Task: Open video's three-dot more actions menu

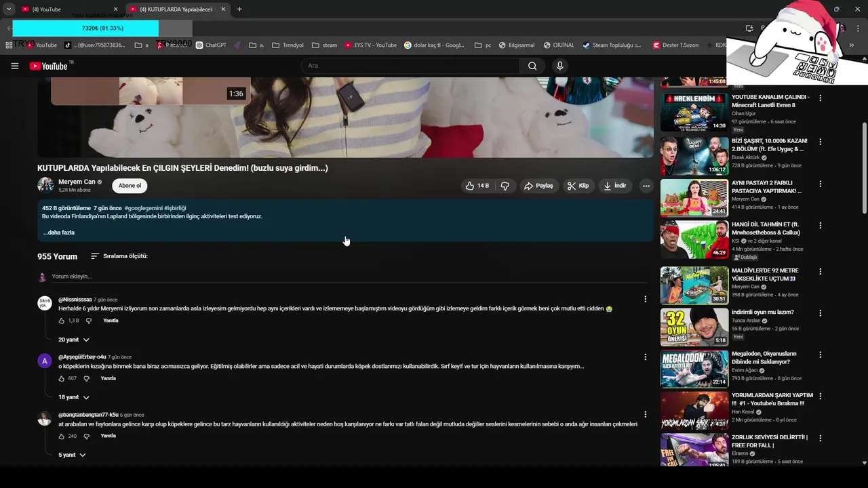Action: pyautogui.click(x=646, y=186)
